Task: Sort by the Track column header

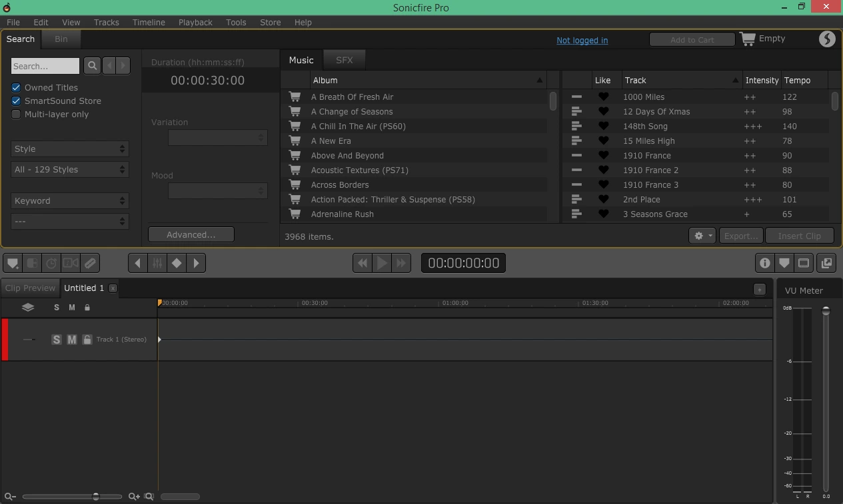Action: coord(681,80)
